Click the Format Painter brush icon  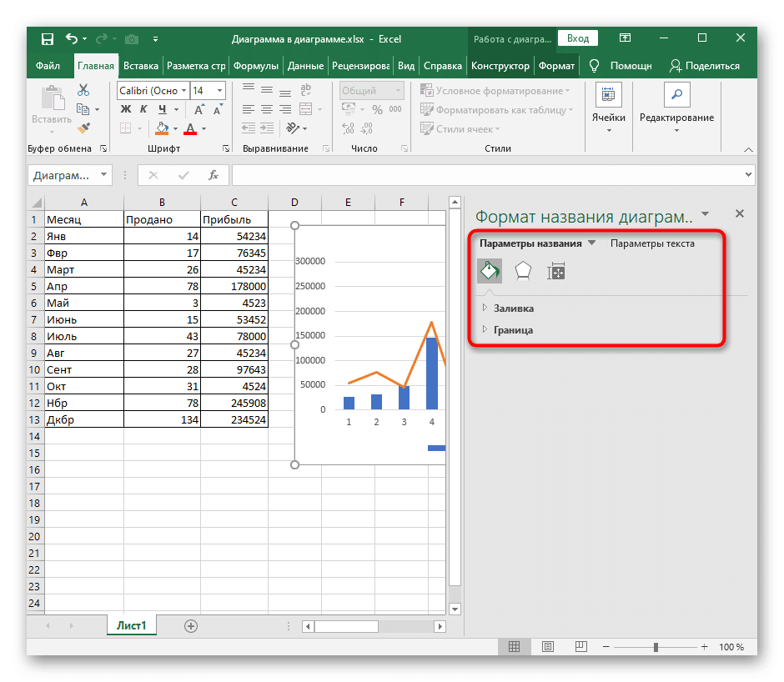83,128
